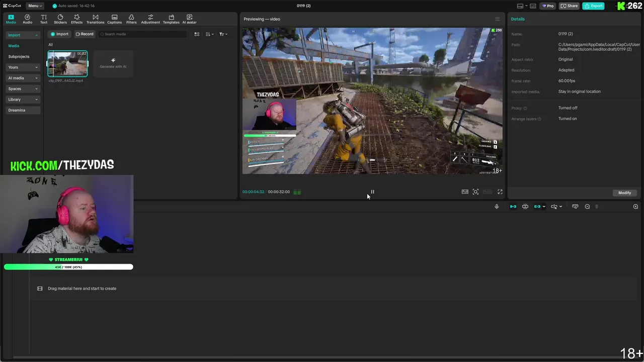Click the preview zoom-to-fit scan icon
644x362 pixels.
[x=475, y=192]
